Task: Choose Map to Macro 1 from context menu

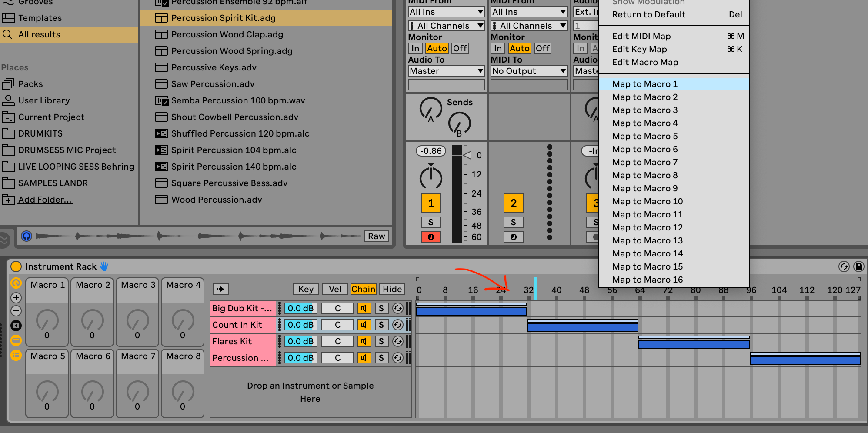Action: pyautogui.click(x=644, y=84)
